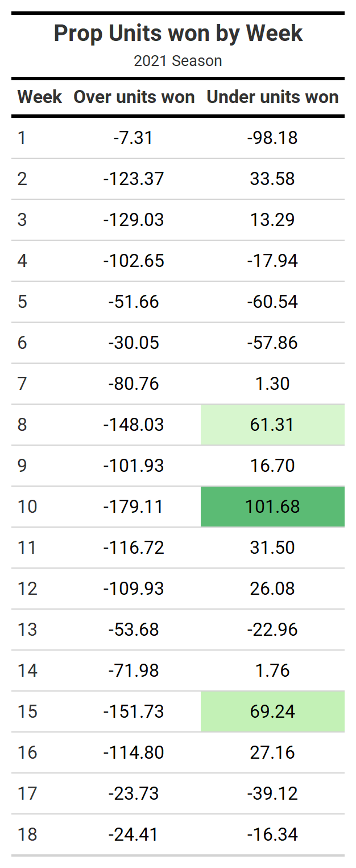This screenshot has height=868, width=356.
Task: Click the 33.58 under units value
Action: point(272,179)
